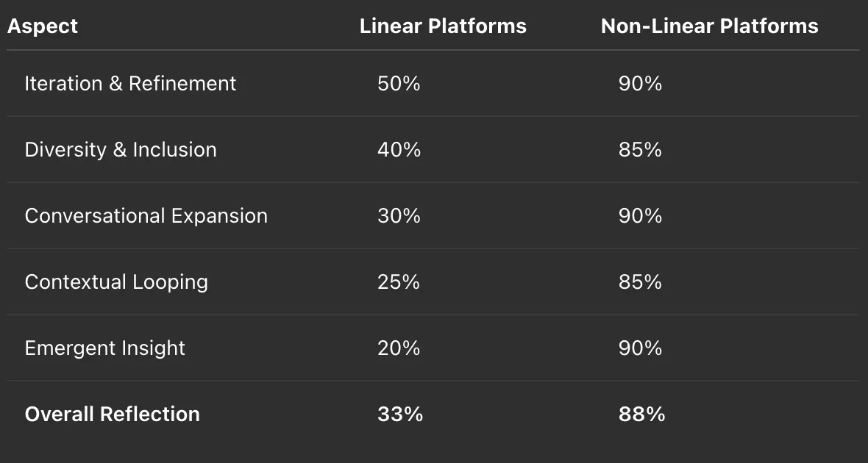This screenshot has height=463, width=868.
Task: Click the 30% Linear Platforms value
Action: [399, 216]
